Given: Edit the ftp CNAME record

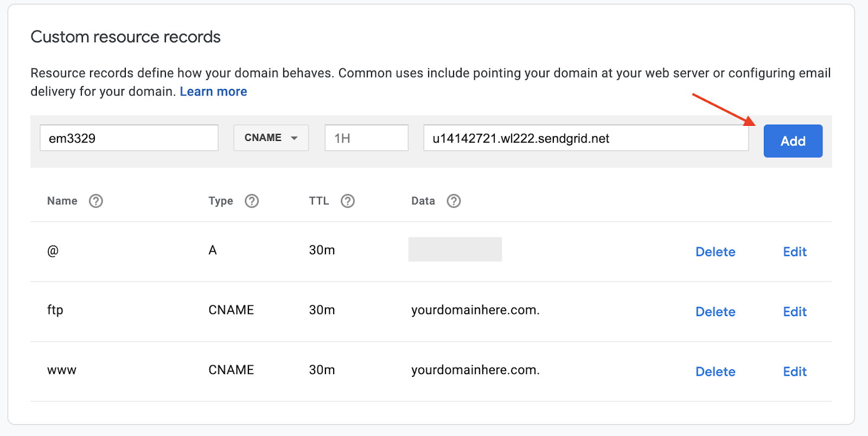Looking at the screenshot, I should point(795,312).
